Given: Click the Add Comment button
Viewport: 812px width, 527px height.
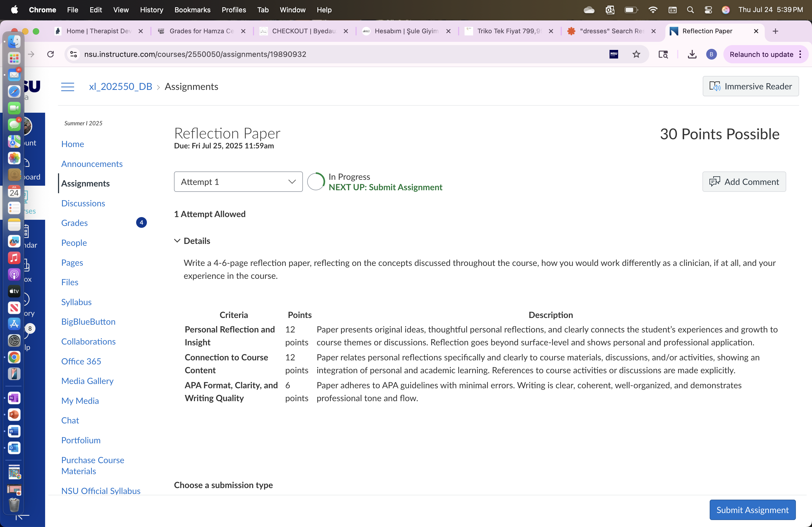Looking at the screenshot, I should (744, 182).
